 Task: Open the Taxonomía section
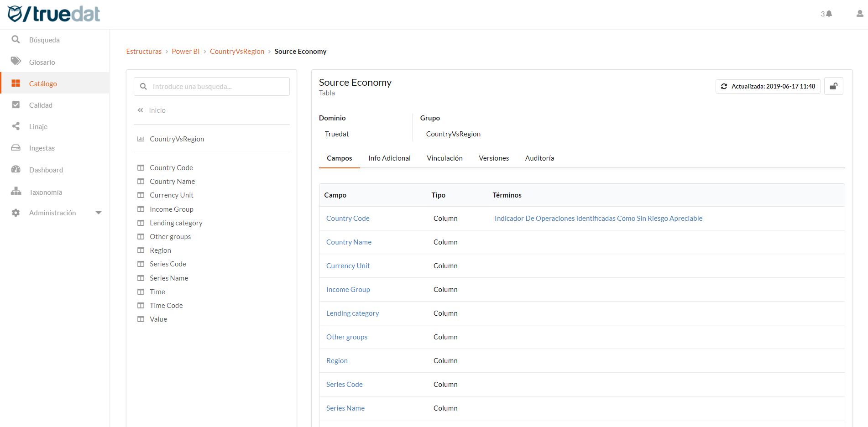click(46, 192)
